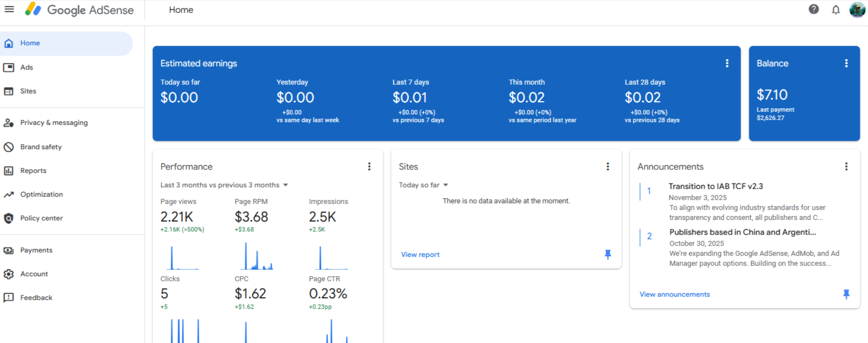The width and height of the screenshot is (868, 343).
Task: Select Brand safety in sidebar
Action: pyautogui.click(x=41, y=147)
